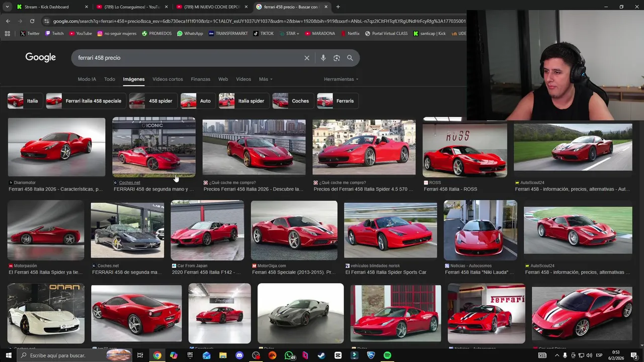
Task: Expand the Más dropdown in search tabs
Action: pyautogui.click(x=265, y=79)
